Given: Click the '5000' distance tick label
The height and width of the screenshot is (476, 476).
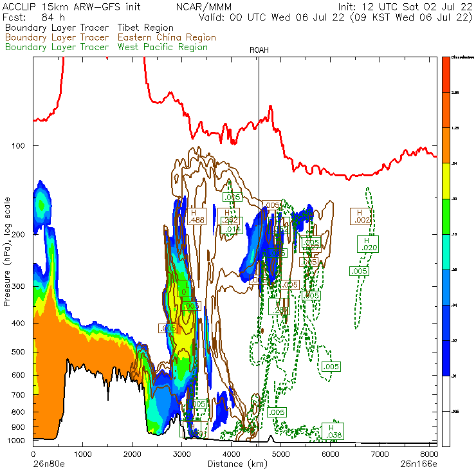Looking at the screenshot, I should click(280, 454).
